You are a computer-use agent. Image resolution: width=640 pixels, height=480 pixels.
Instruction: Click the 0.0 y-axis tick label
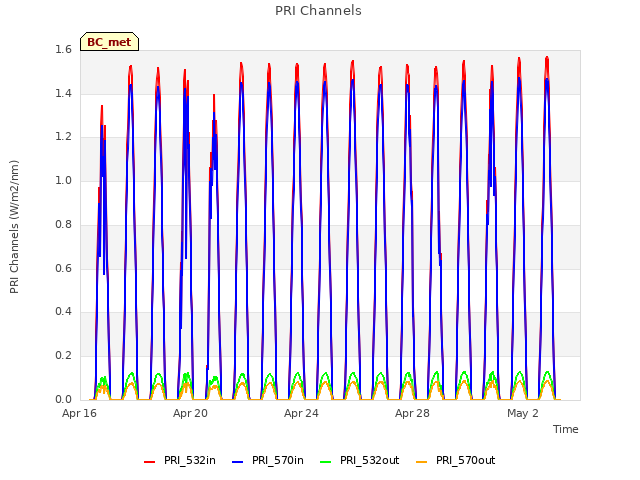click(x=63, y=399)
